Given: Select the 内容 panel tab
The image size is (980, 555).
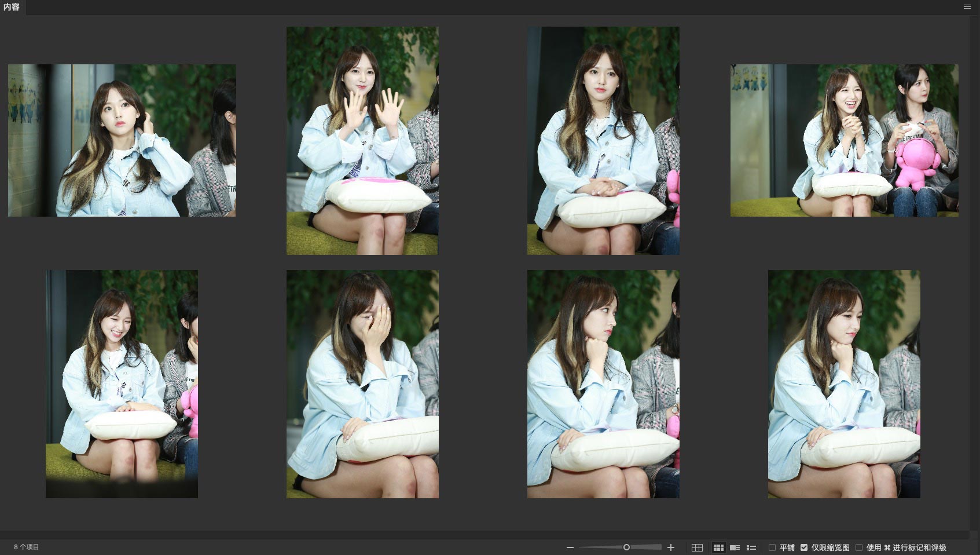Looking at the screenshot, I should [x=12, y=7].
